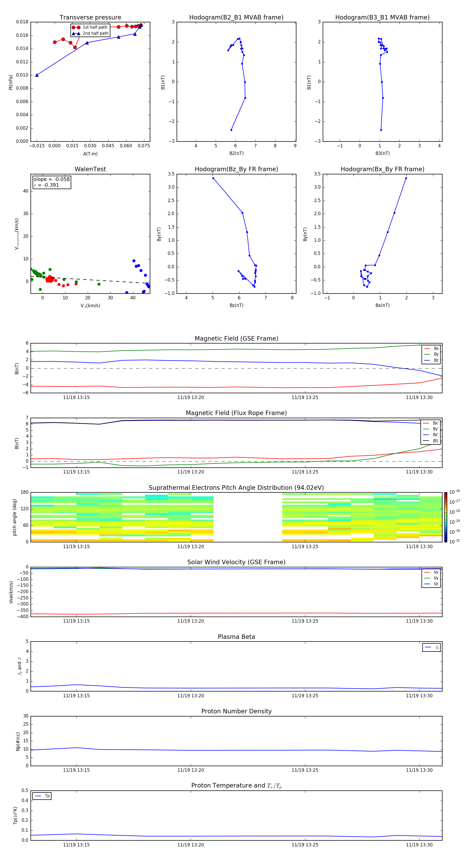Click the Suprathermal Electrons Pitch Angle Distribution title

236,488
